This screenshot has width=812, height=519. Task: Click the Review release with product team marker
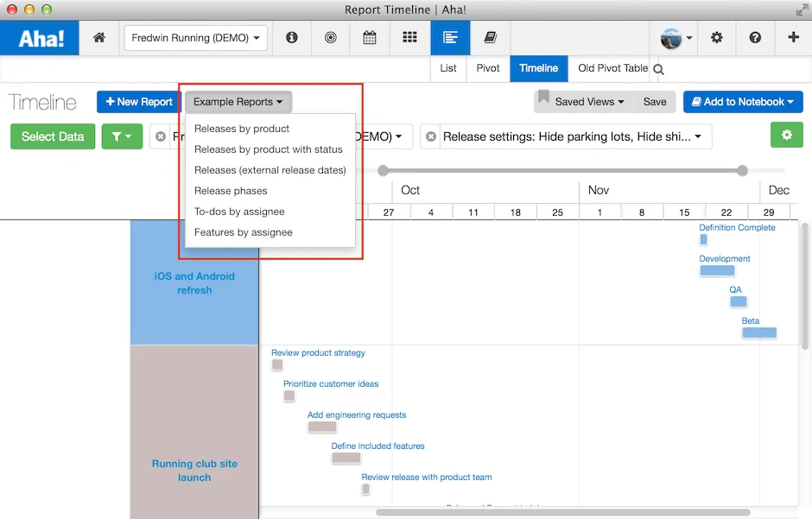[x=365, y=489]
